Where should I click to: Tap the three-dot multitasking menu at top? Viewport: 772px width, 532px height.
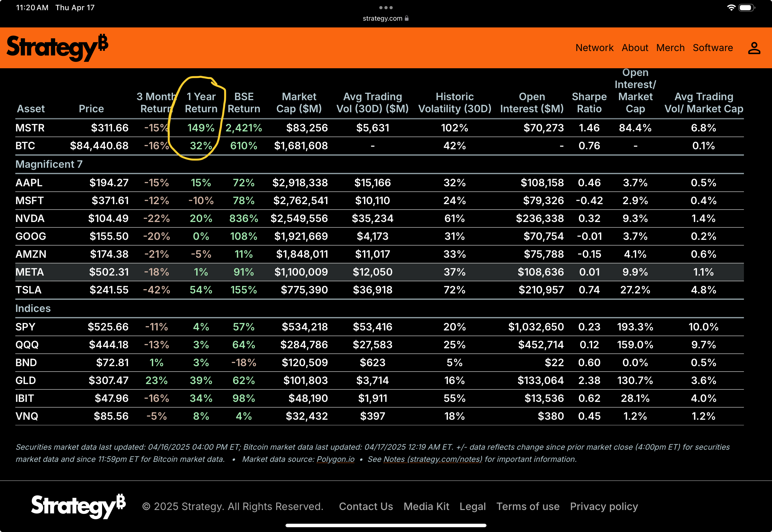click(386, 7)
